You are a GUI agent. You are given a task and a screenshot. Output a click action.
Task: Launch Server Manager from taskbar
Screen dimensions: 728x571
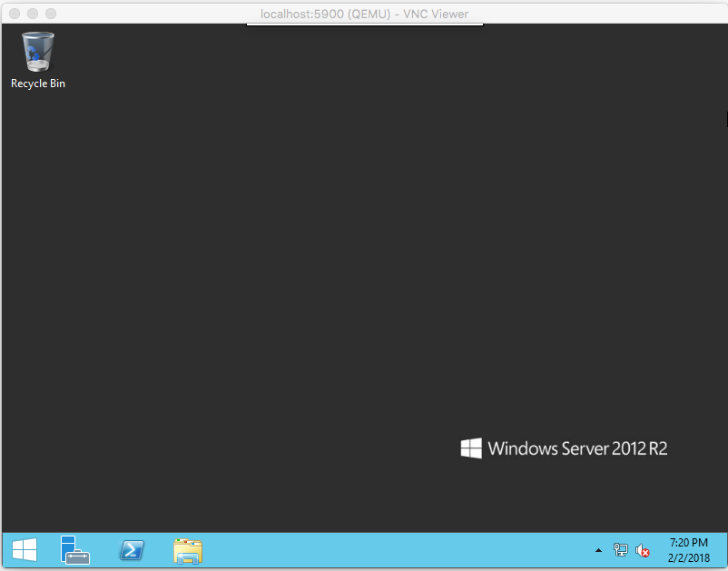[74, 550]
